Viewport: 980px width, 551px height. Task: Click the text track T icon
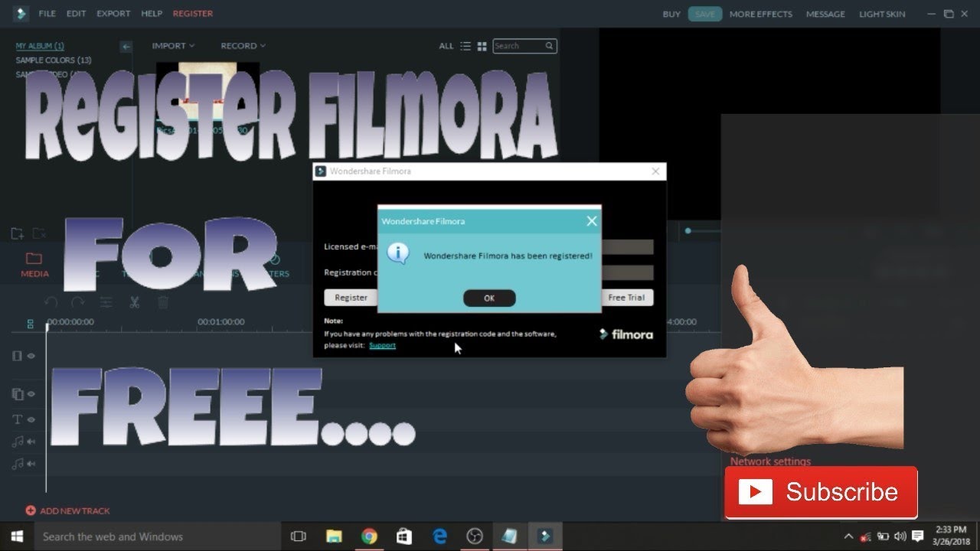tap(17, 419)
